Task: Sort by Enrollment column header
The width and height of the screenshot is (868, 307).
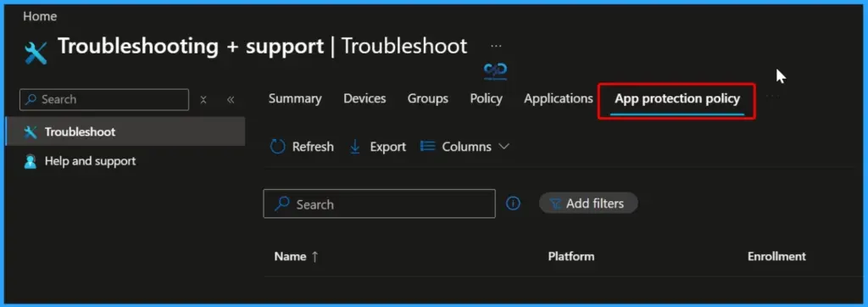Action: point(776,257)
